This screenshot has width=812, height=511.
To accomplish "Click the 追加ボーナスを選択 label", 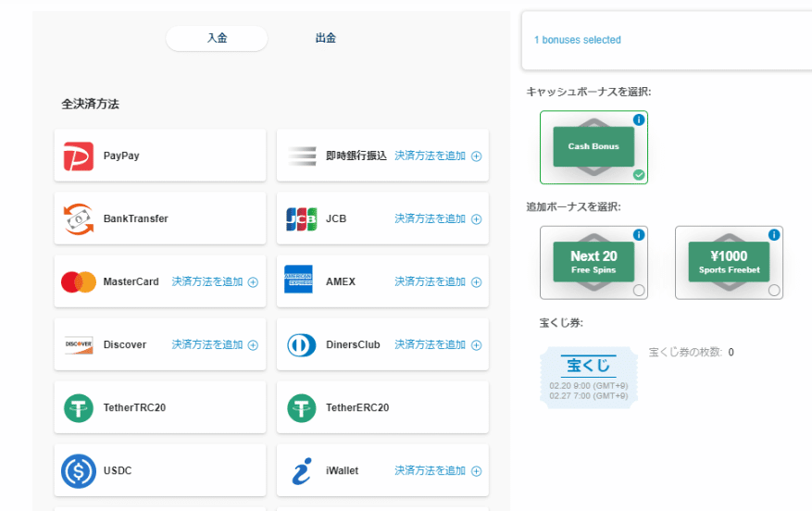I will tap(573, 207).
